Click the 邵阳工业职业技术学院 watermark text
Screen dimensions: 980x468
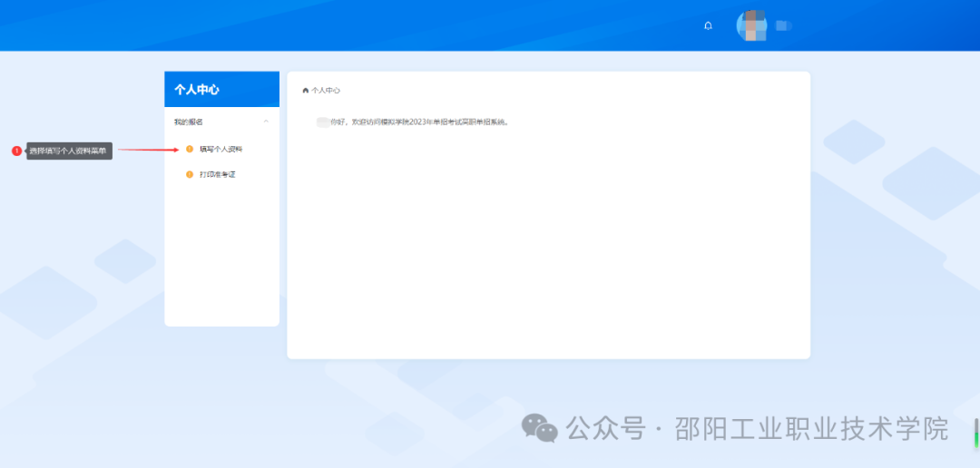811,428
